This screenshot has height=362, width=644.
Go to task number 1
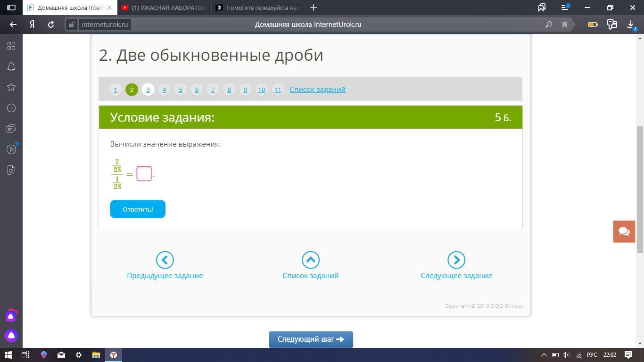116,90
